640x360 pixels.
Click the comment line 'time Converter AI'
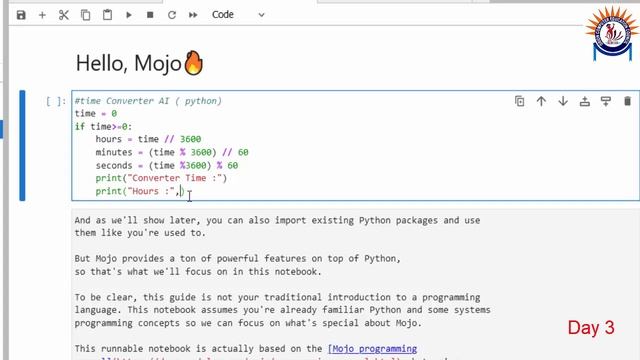coord(148,101)
